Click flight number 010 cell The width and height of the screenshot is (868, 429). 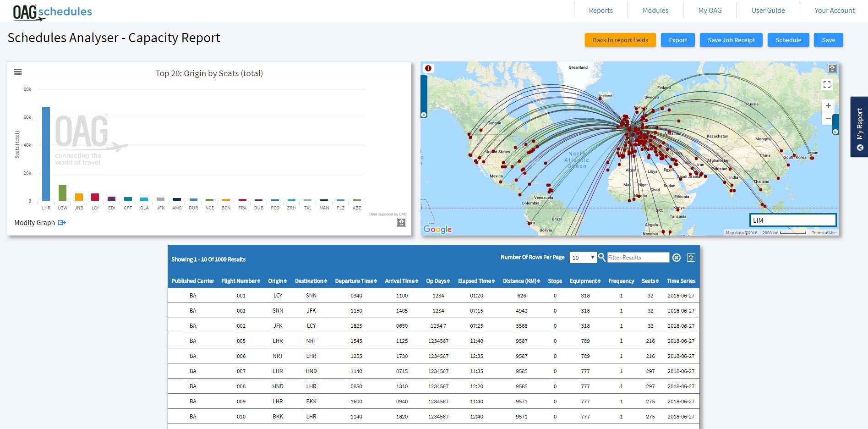pyautogui.click(x=241, y=417)
